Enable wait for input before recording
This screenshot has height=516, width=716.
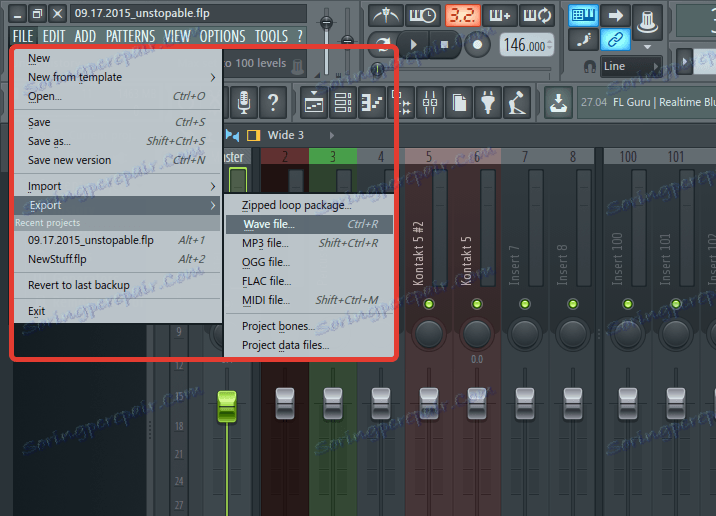(423, 16)
